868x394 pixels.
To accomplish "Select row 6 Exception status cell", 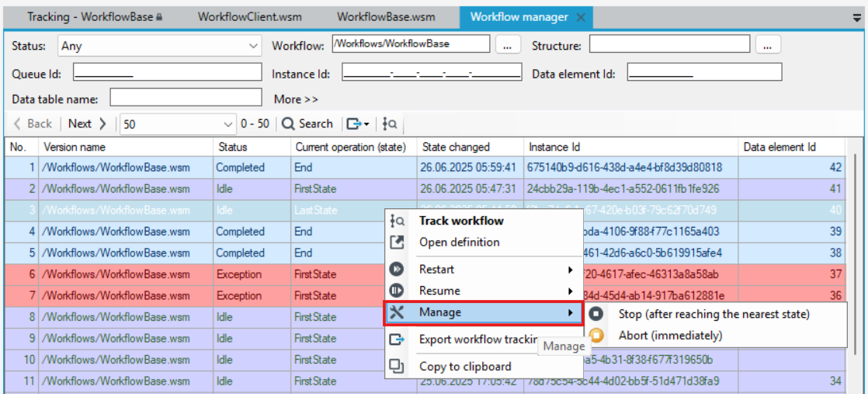I will 252,274.
